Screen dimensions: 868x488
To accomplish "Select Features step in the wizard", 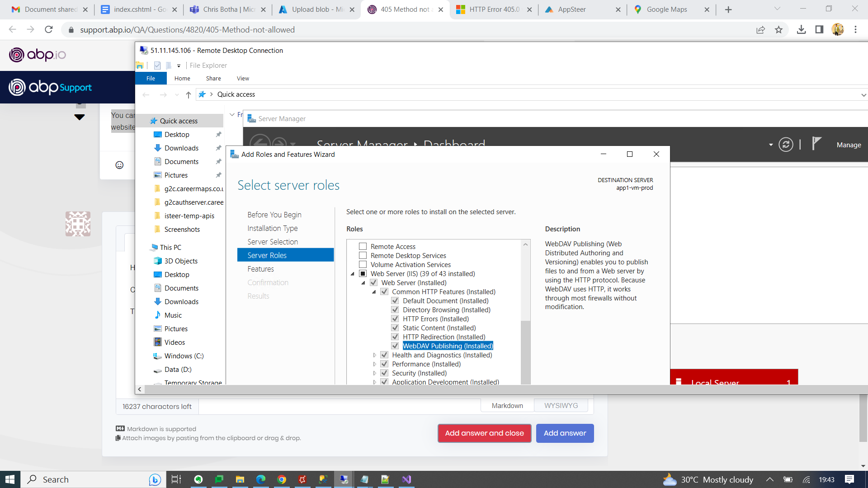I will 260,269.
